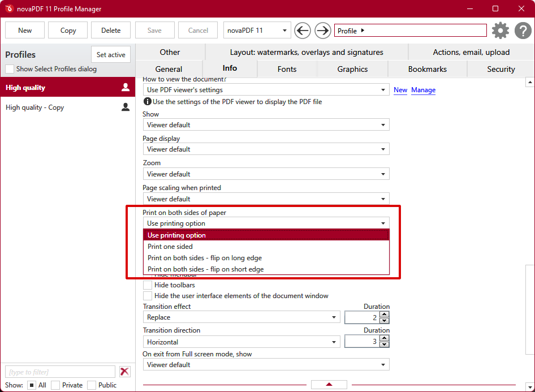The image size is (535, 392).
Task: Open On exit from Full screen dropdown
Action: pyautogui.click(x=266, y=365)
